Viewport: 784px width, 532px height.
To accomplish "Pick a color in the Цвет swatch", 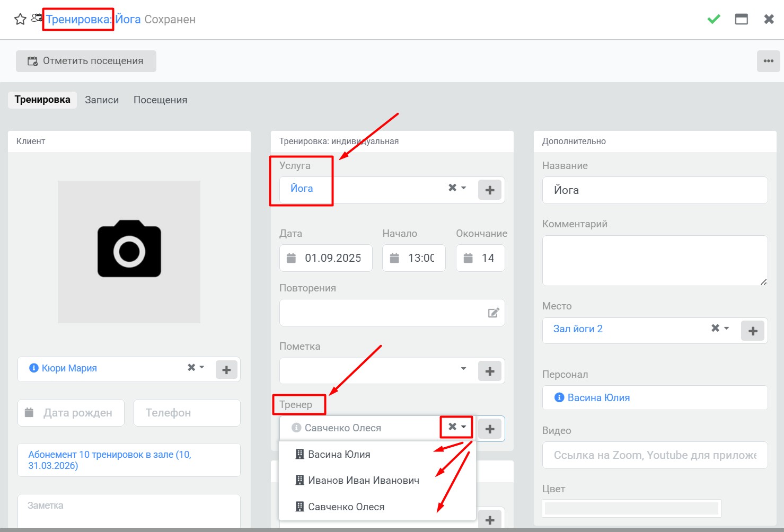I will (x=631, y=508).
